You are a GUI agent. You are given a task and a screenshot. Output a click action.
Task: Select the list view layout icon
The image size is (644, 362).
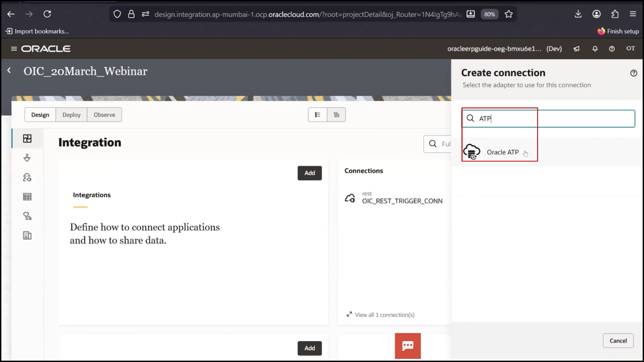317,115
